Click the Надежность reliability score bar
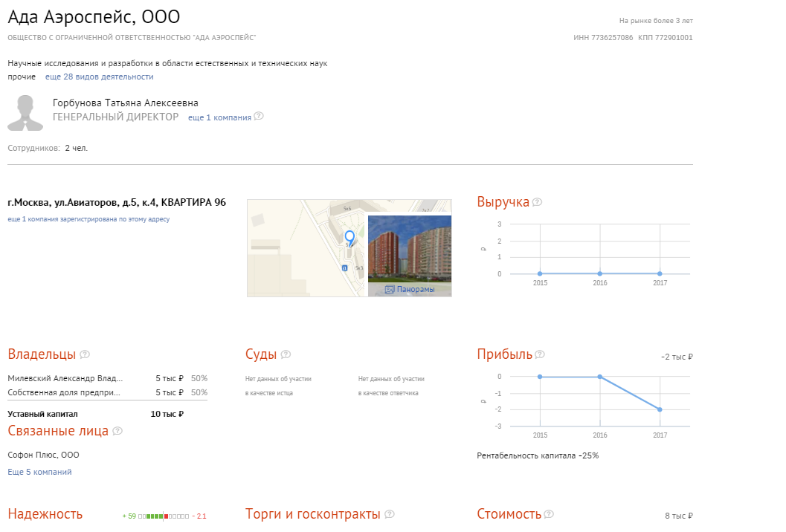786x532 pixels. (164, 516)
